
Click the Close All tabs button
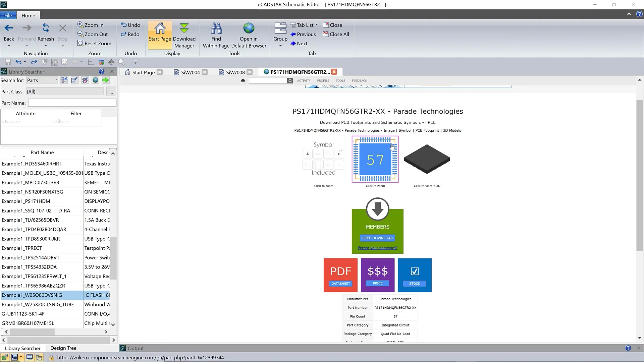pyautogui.click(x=336, y=34)
